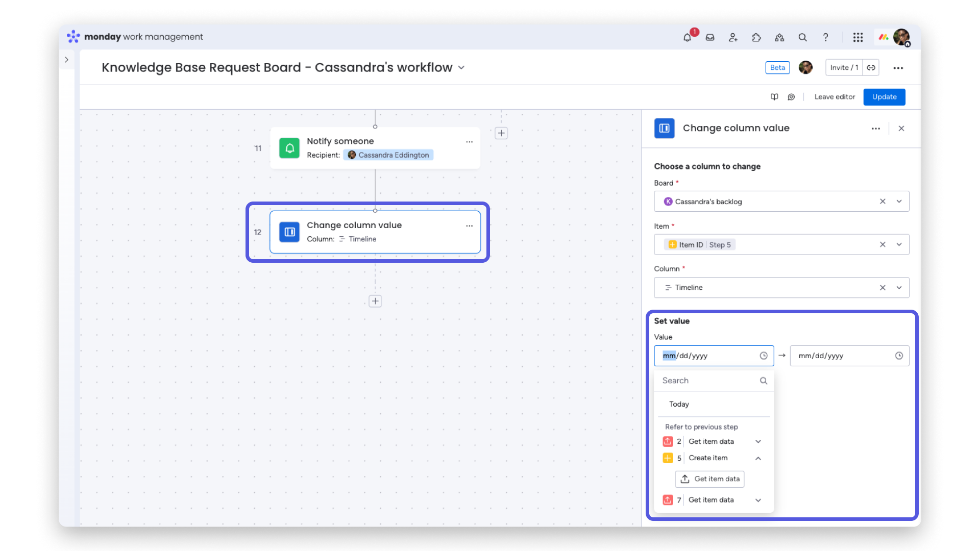
Task: Click the user profile avatar in top bar
Action: click(901, 37)
